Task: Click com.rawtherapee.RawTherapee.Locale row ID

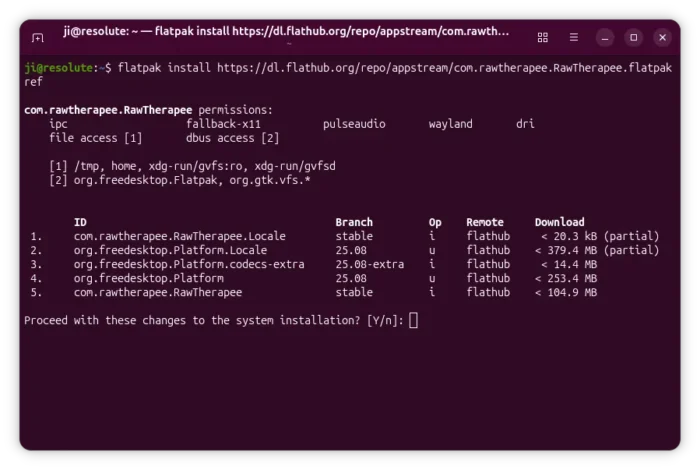Action: 180,236
